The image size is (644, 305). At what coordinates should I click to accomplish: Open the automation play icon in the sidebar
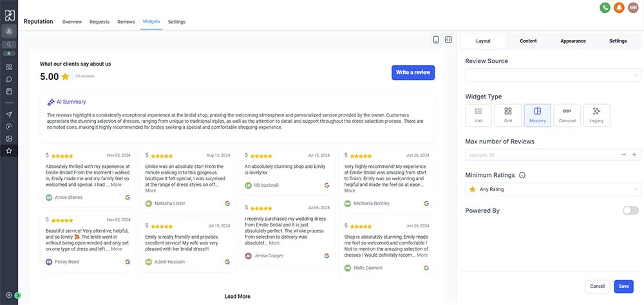[x=9, y=126]
